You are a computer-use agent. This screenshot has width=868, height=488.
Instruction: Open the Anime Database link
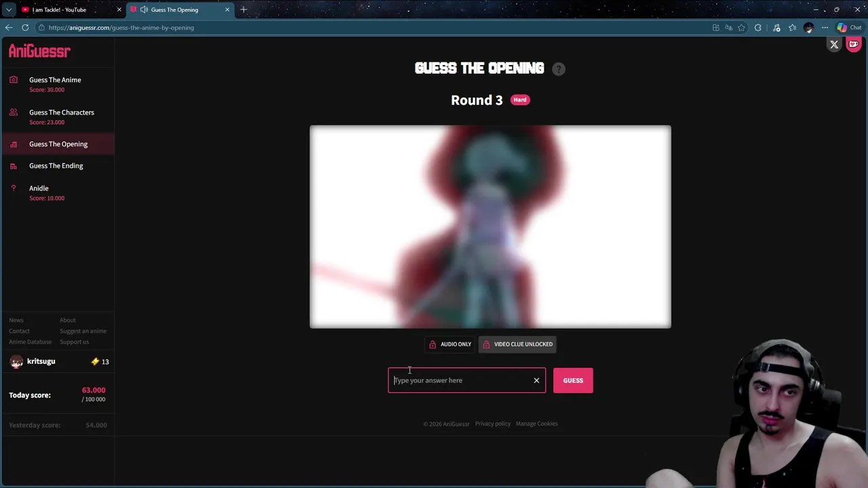30,342
